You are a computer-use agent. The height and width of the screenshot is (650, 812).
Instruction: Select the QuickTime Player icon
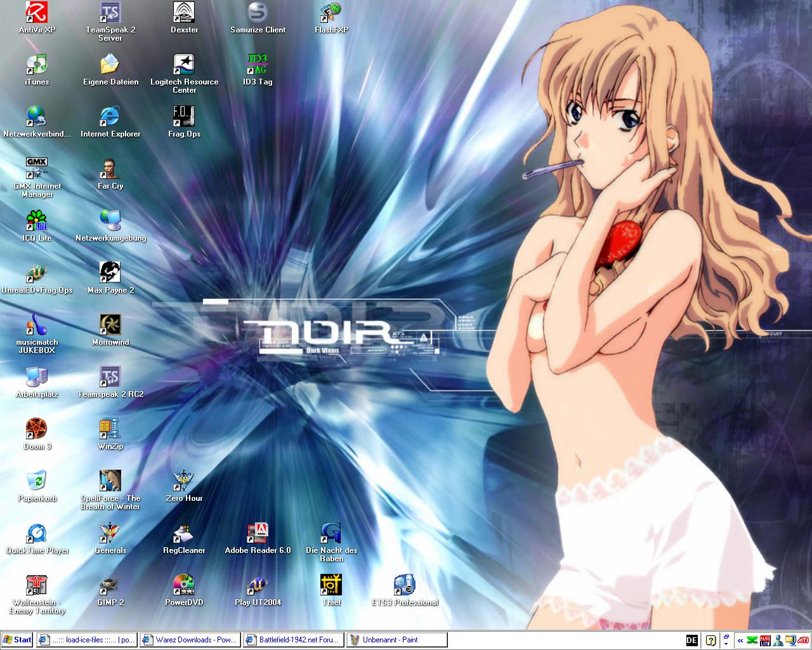tap(37, 538)
